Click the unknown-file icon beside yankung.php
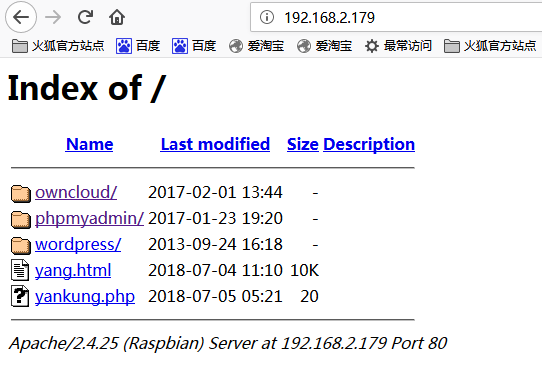Viewport: 542px width, 381px height. coord(20,296)
